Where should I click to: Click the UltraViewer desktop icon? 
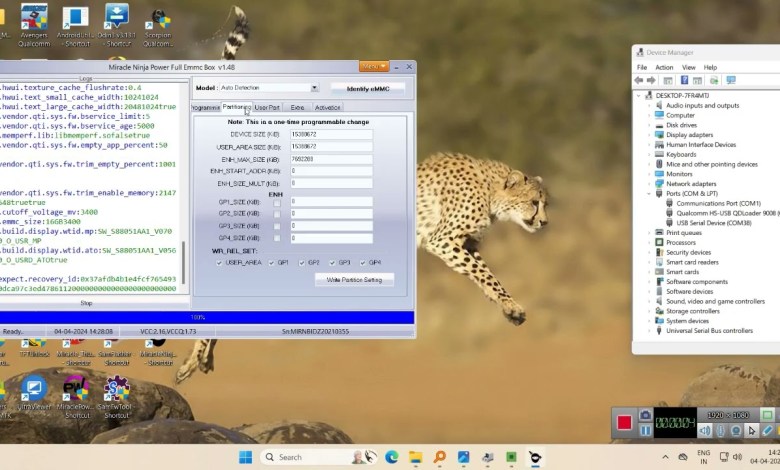pos(34,389)
